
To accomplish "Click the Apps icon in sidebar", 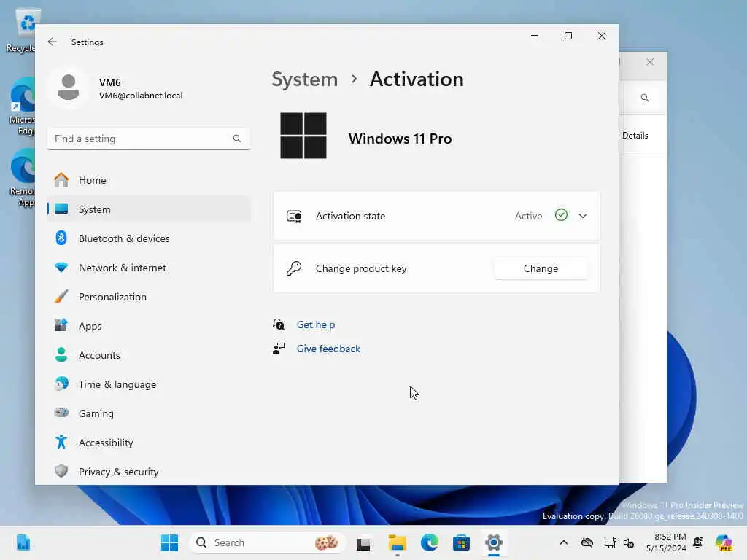I will pyautogui.click(x=61, y=326).
